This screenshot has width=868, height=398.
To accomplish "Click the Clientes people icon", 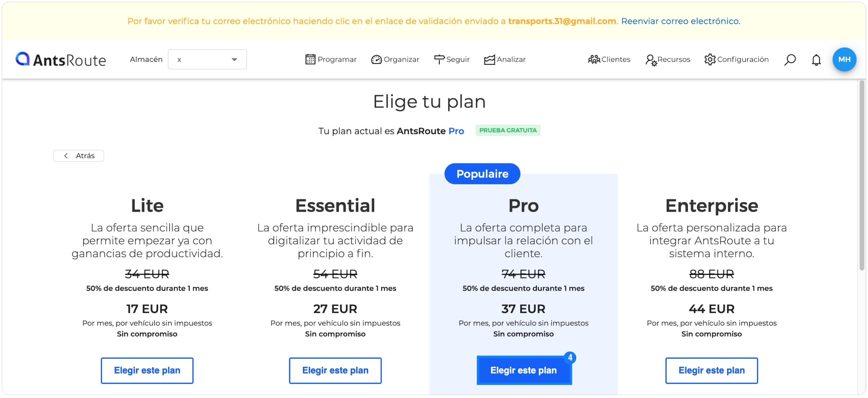I will (594, 59).
